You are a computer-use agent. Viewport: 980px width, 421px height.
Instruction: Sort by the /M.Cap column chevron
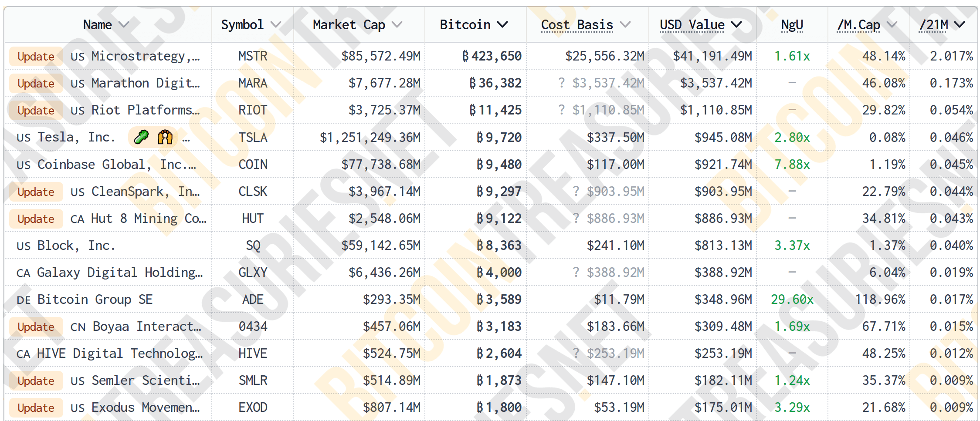tap(892, 25)
